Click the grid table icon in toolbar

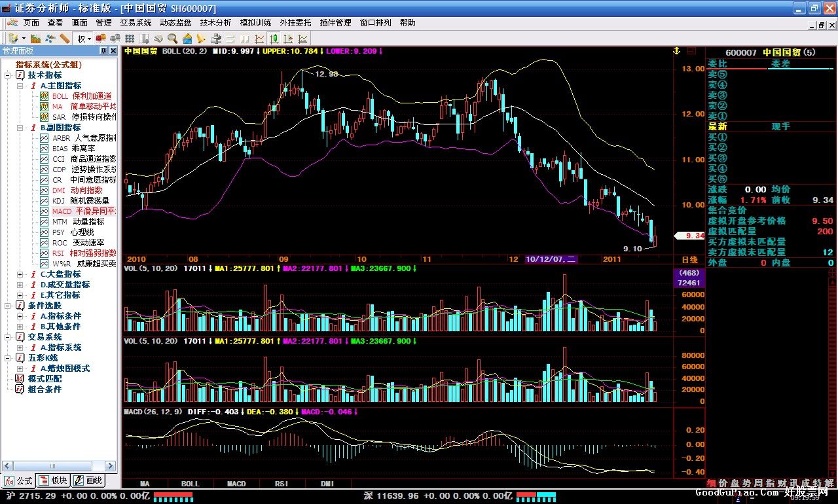click(x=130, y=39)
